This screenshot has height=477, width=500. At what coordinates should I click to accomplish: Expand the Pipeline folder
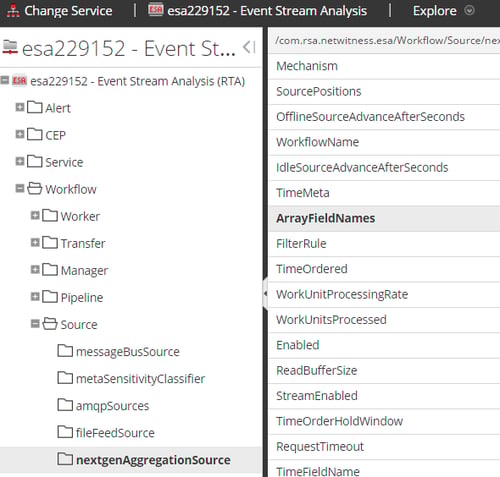35,296
